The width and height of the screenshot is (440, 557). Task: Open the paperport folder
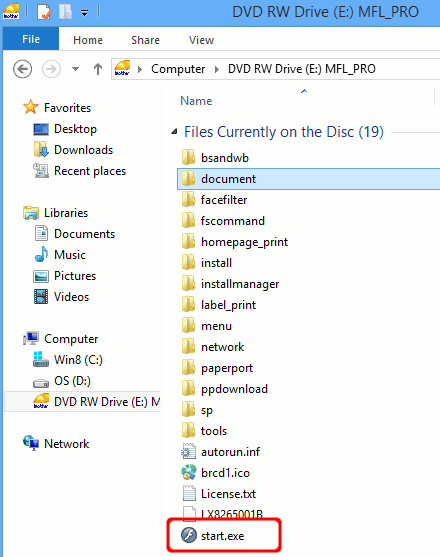217,368
